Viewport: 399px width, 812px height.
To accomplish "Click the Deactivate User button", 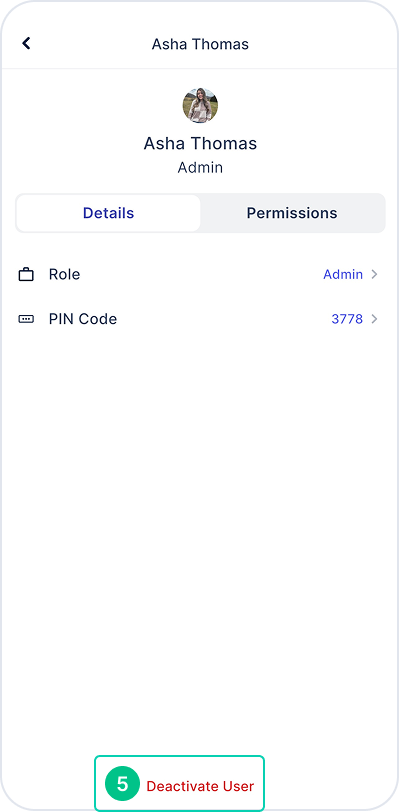I will pos(200,786).
